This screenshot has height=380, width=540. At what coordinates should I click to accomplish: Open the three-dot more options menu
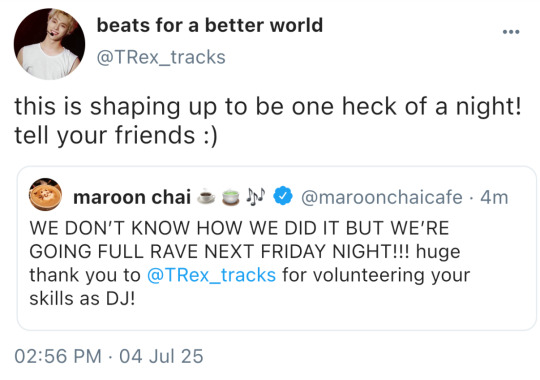coord(511,32)
